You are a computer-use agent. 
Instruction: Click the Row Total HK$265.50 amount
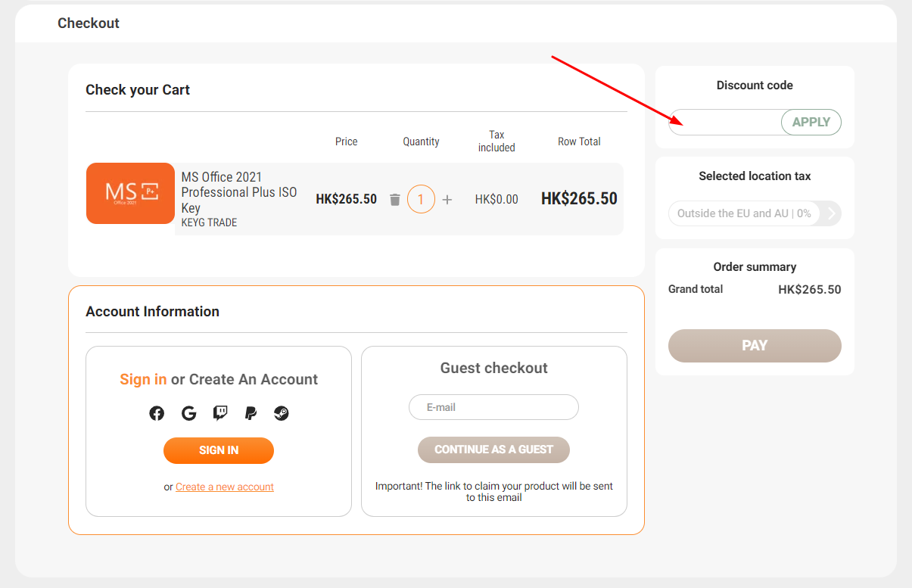point(579,199)
